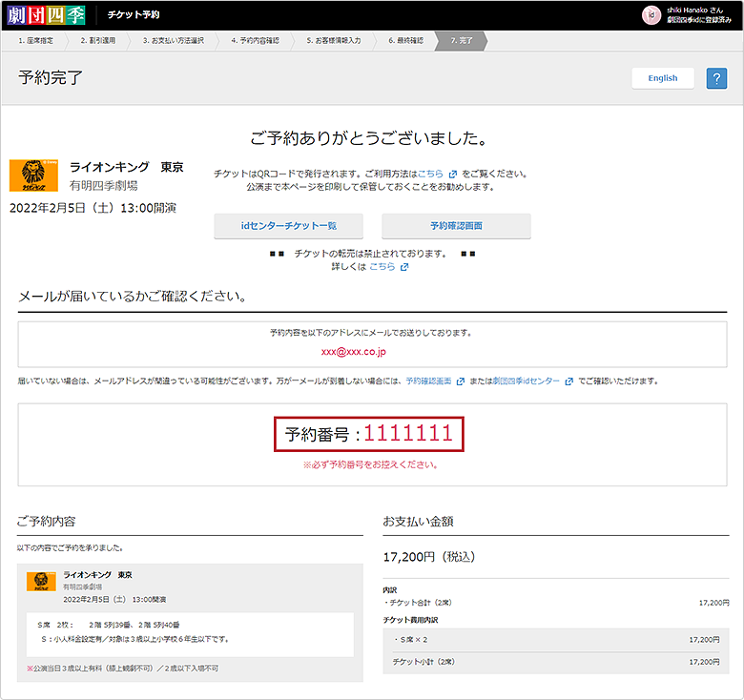Click the reservation number 1111111

pyautogui.click(x=408, y=434)
